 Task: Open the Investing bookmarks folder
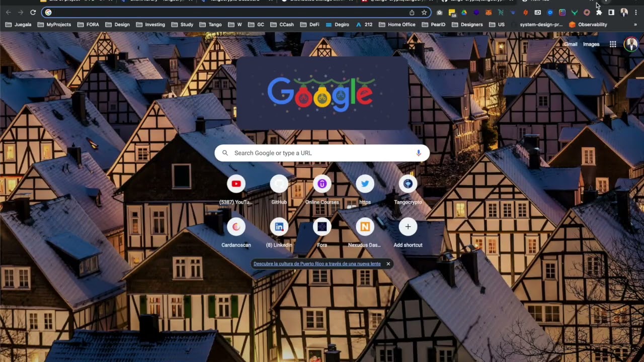(150, 24)
